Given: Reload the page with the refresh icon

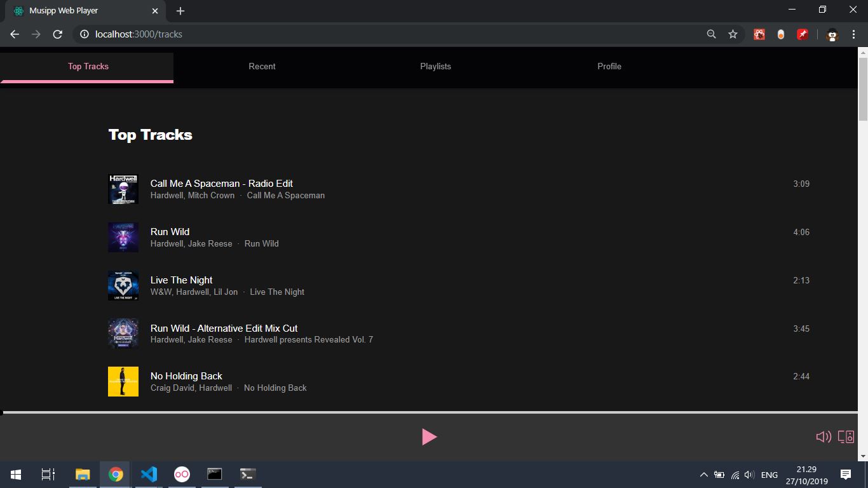Looking at the screenshot, I should 57,34.
